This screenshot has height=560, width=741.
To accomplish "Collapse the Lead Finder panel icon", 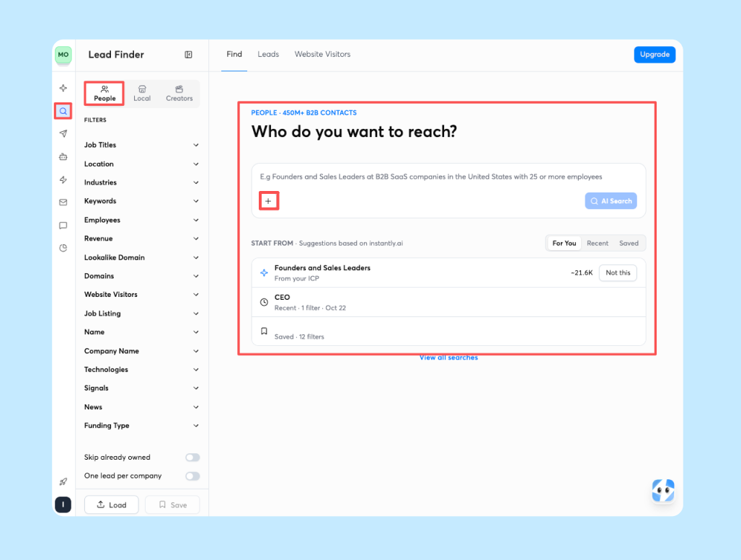I will coord(189,55).
